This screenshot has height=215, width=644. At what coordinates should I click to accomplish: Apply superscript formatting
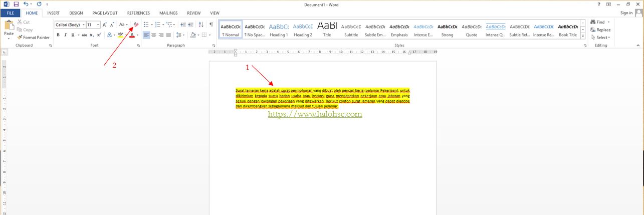(x=99, y=35)
